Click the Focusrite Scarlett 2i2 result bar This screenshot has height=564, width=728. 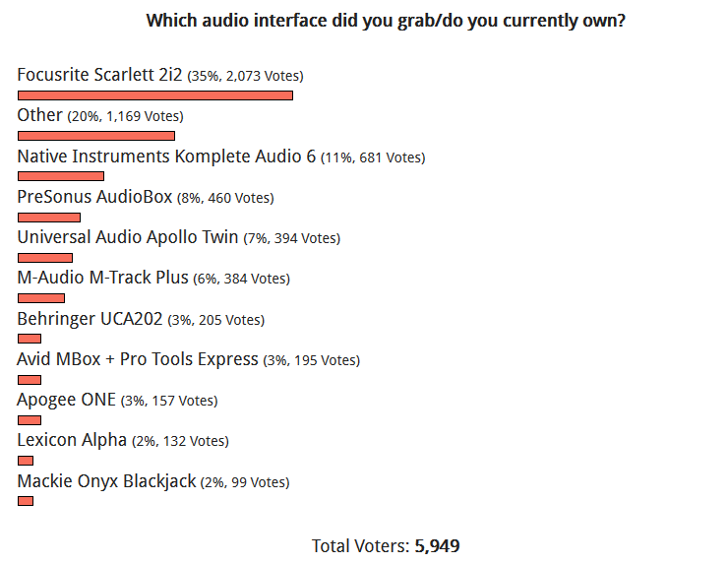pyautogui.click(x=155, y=95)
